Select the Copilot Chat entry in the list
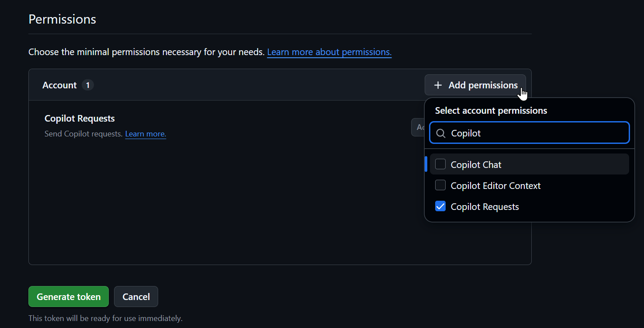Image resolution: width=644 pixels, height=328 pixels. pyautogui.click(x=476, y=164)
